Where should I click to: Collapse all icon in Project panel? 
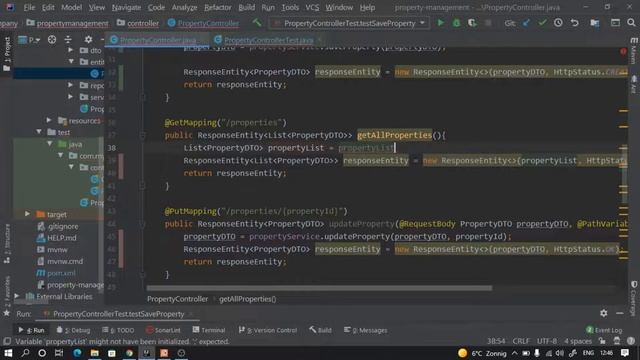pos(68,40)
